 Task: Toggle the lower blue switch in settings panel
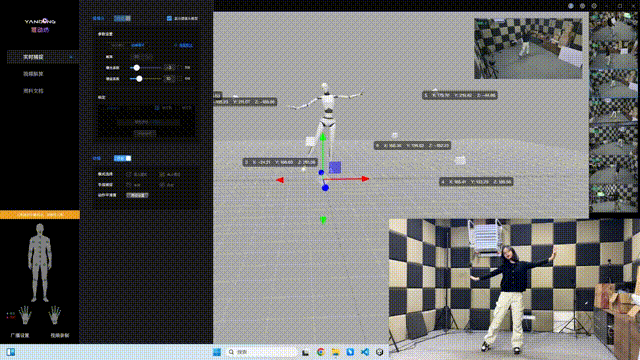pos(122,158)
